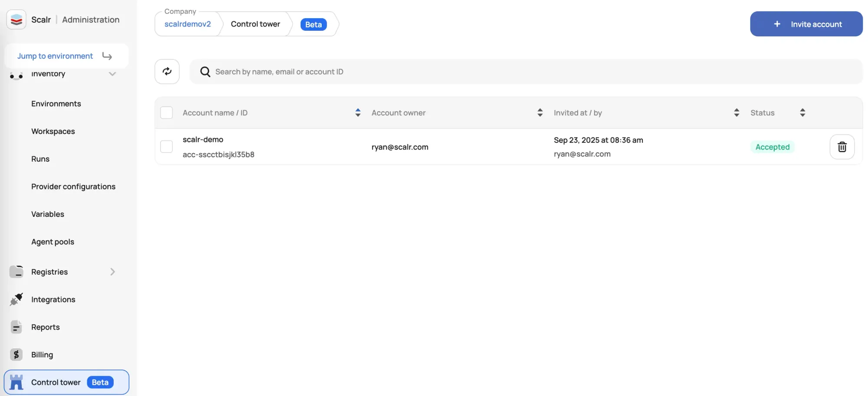The height and width of the screenshot is (396, 868).
Task: Expand the Registries submenu arrow
Action: pos(112,272)
